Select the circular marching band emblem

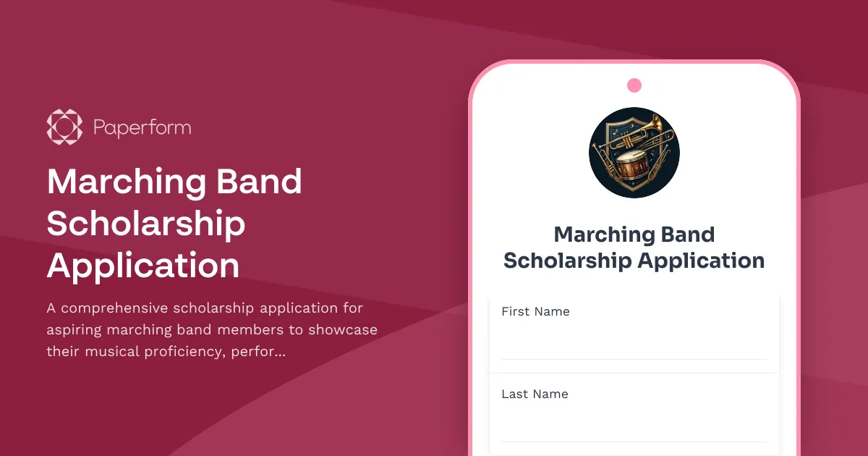pyautogui.click(x=634, y=152)
